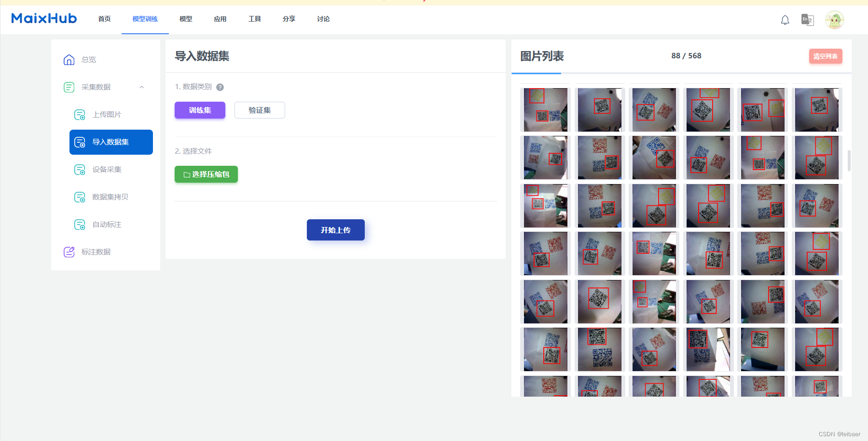Open fifth thumbnail in the sixth row
868x441 pixels.
763,349
